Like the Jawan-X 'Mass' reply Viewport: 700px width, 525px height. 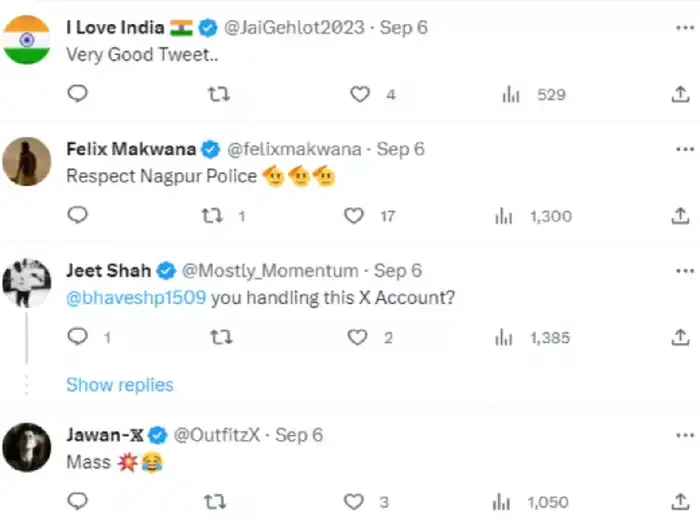(354, 502)
